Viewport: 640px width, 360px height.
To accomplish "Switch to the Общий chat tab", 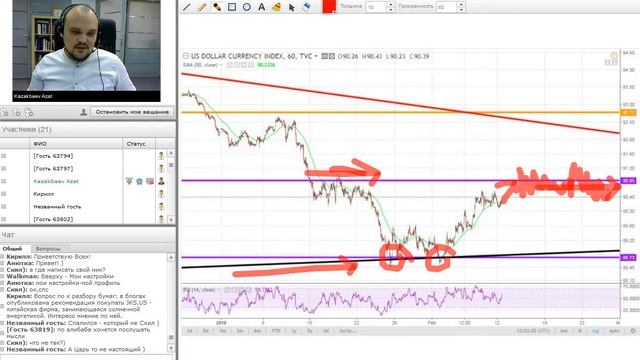I will tap(12, 249).
